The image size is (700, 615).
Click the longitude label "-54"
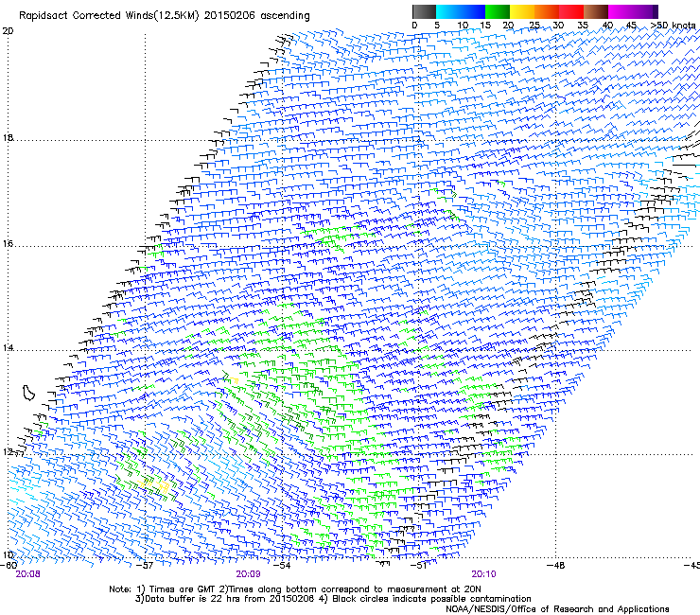[282, 565]
